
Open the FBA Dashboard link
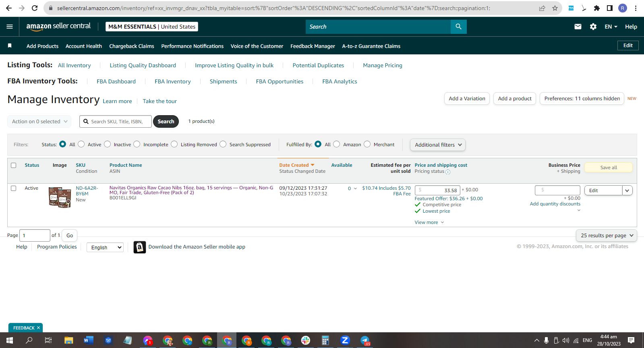(116, 81)
